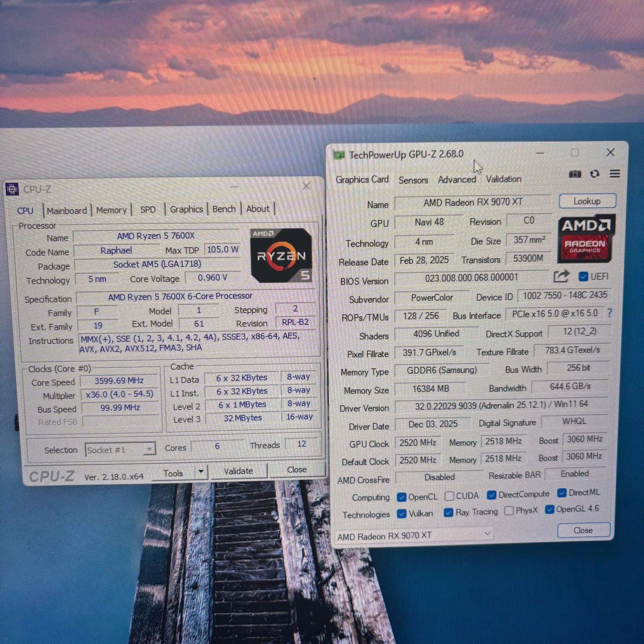644x644 pixels.
Task: Click the Level 3 cache 32 MBytes value
Action: pos(243,418)
